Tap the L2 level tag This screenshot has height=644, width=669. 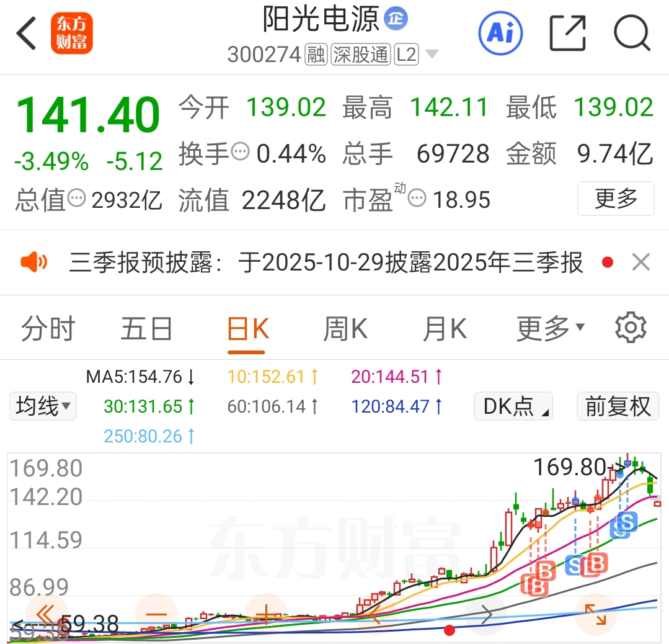pyautogui.click(x=406, y=55)
